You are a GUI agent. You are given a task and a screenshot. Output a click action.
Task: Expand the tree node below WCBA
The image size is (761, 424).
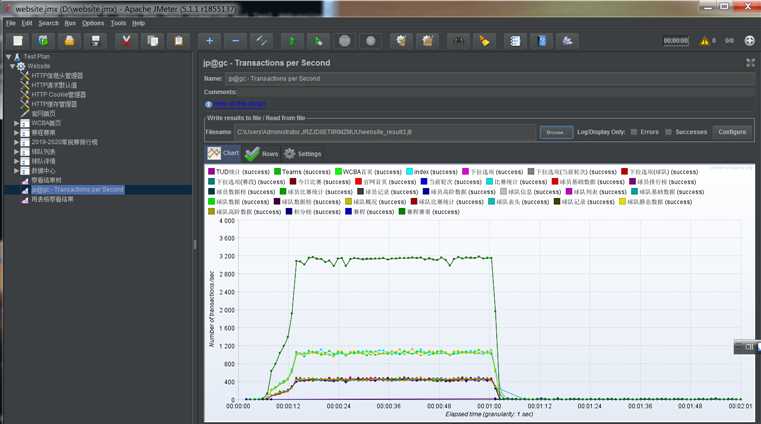[16, 132]
